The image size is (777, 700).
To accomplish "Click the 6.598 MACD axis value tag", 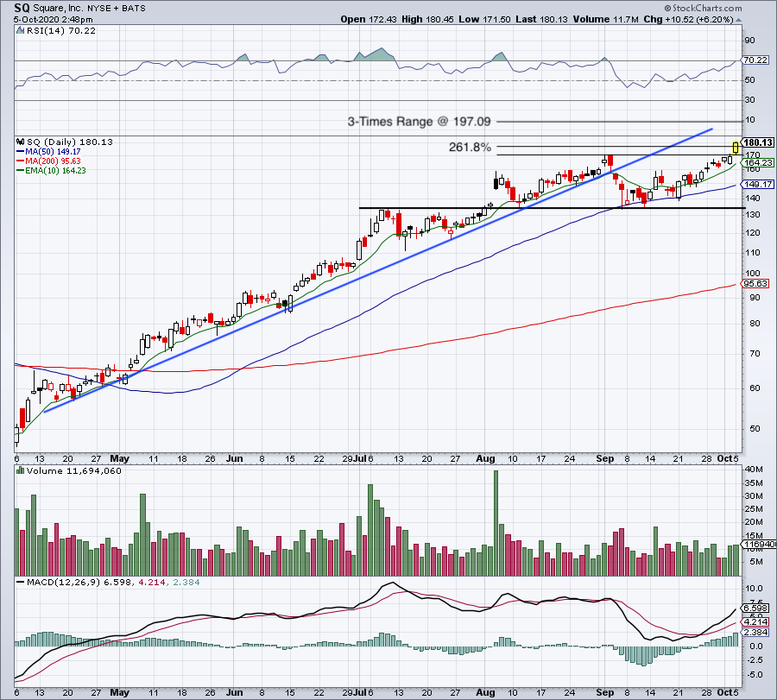I will coord(755,608).
